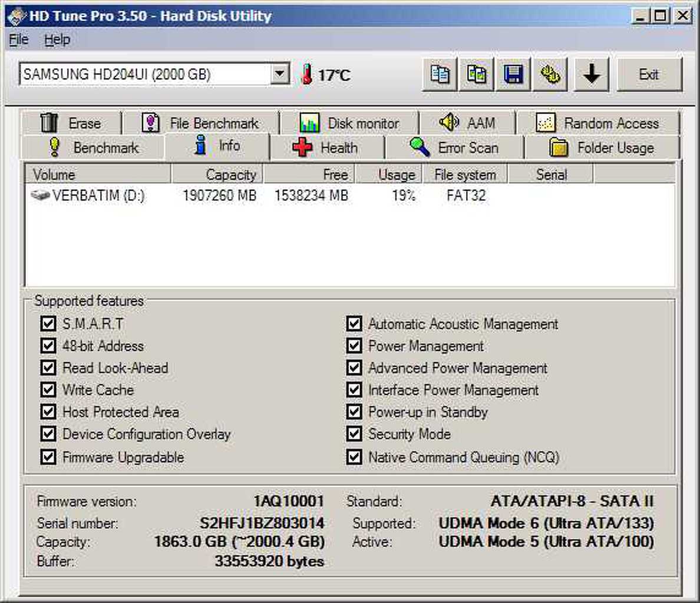Click the 1538234 MB free space value
This screenshot has height=603, width=700.
311,196
